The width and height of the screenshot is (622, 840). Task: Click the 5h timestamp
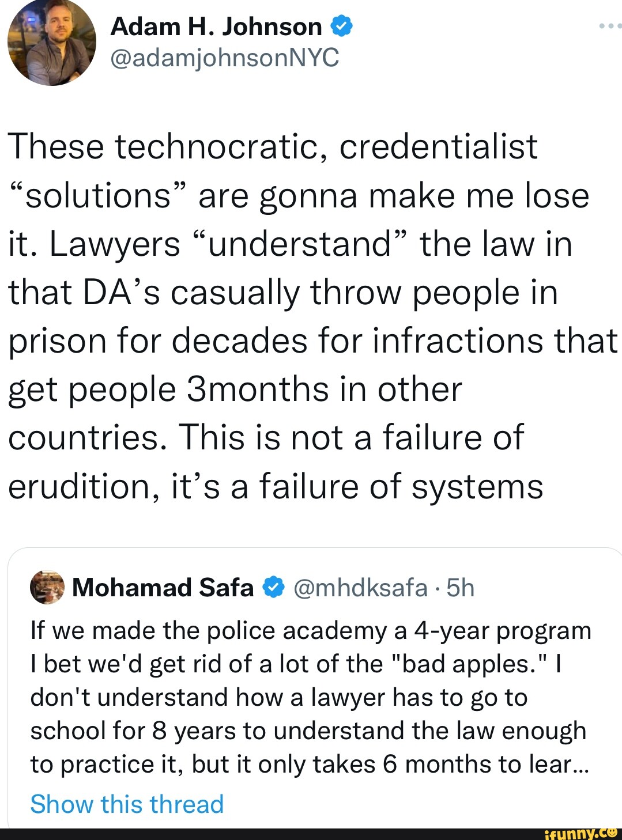click(x=460, y=588)
